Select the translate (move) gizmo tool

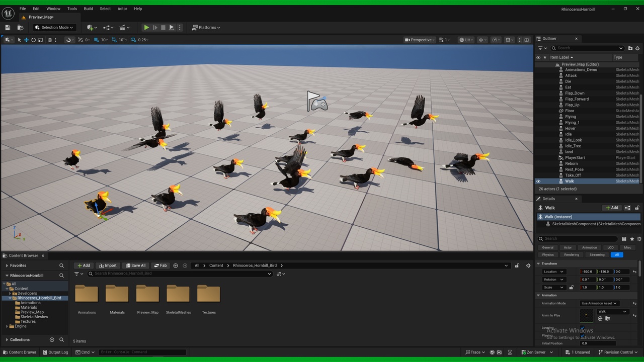pos(27,40)
